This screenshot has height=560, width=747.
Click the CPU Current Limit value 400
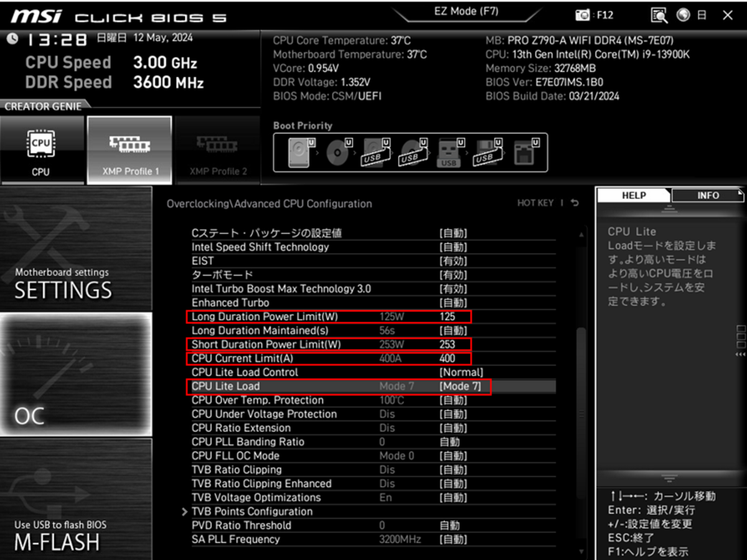pyautogui.click(x=447, y=358)
